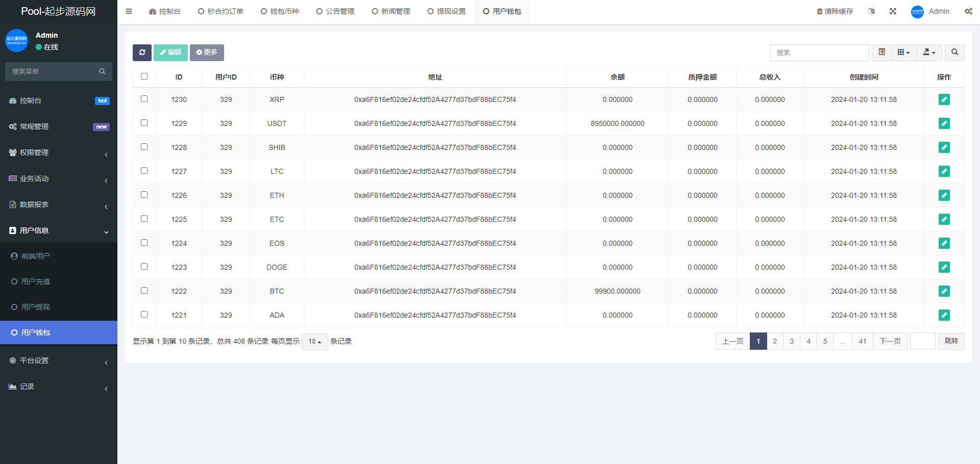
Task: Select the checkbox for USDT row 1229
Action: [x=144, y=123]
